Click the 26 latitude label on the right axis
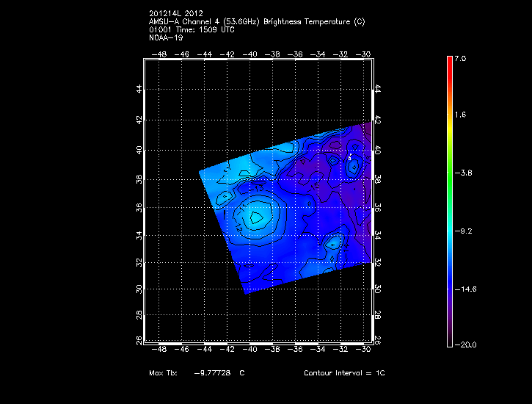The image size is (532, 404). pyautogui.click(x=378, y=339)
